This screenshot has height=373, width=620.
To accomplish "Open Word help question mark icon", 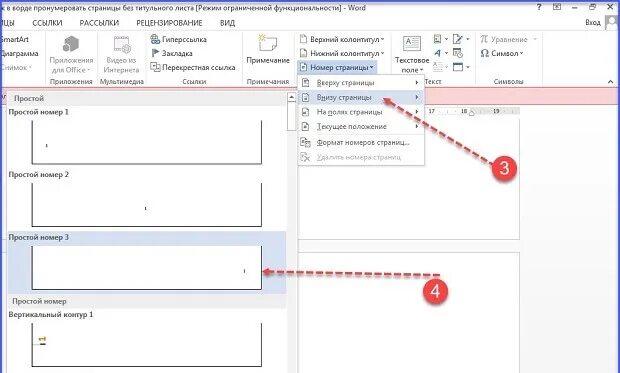I will [540, 7].
